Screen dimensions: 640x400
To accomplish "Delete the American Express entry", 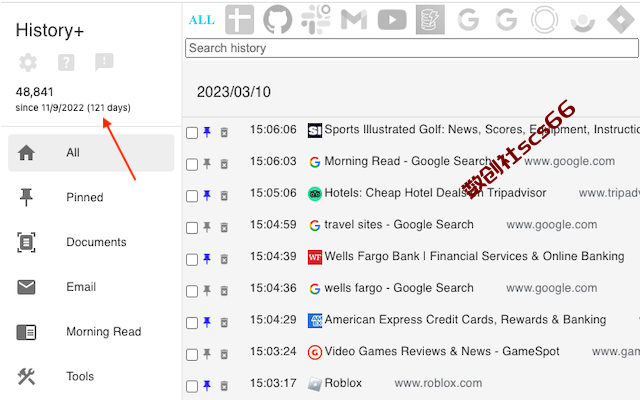I will tap(224, 323).
